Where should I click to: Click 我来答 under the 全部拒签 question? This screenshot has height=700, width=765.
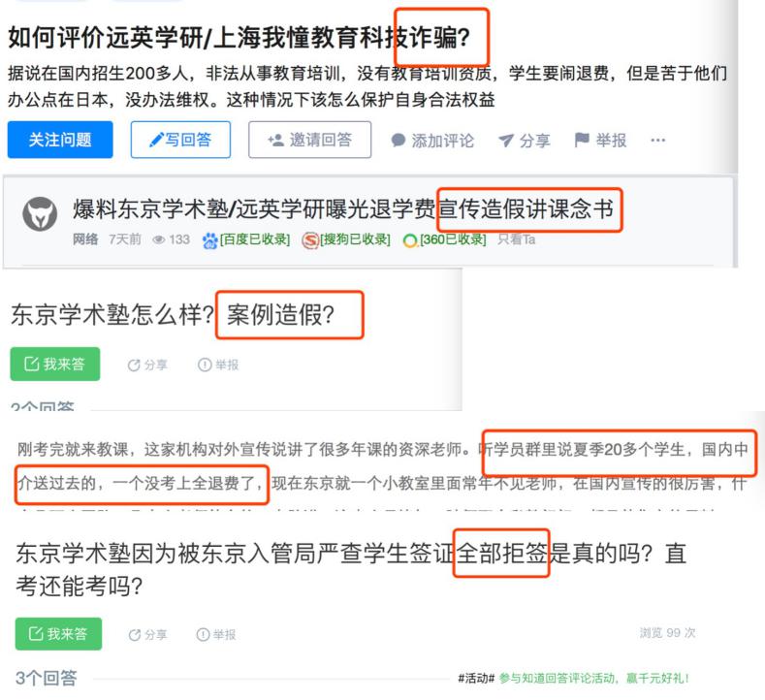point(58,634)
